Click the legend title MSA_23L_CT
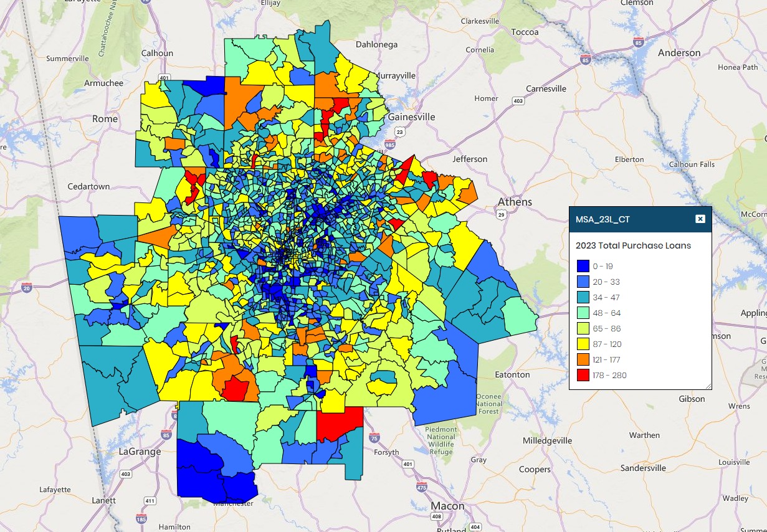The width and height of the screenshot is (767, 532). coord(603,219)
